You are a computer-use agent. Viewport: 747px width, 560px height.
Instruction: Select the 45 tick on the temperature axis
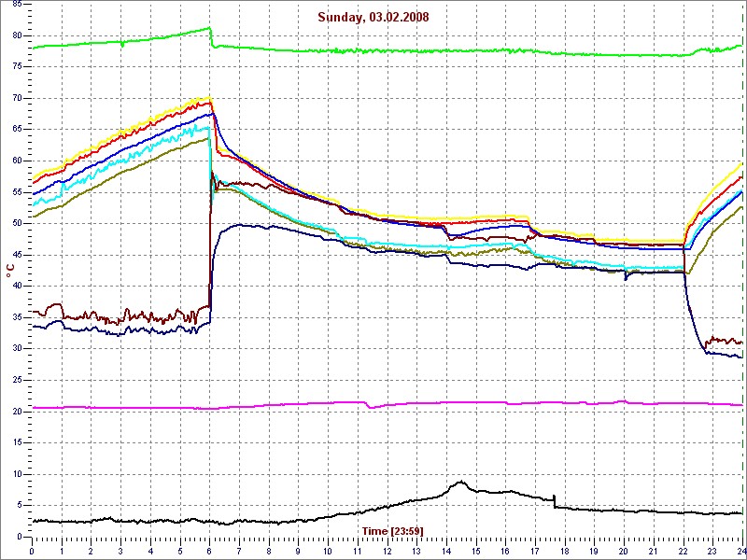pyautogui.click(x=16, y=255)
